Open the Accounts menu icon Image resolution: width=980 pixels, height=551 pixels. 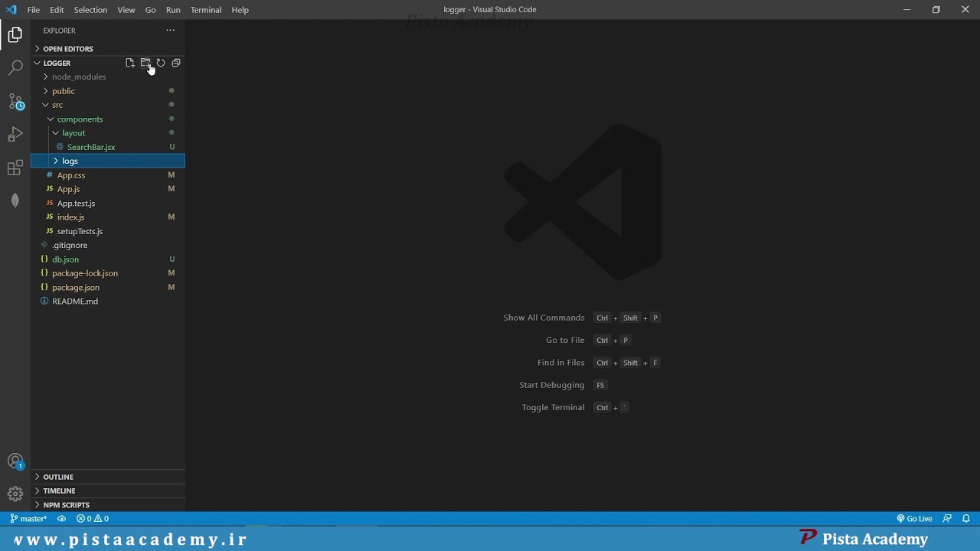15,461
